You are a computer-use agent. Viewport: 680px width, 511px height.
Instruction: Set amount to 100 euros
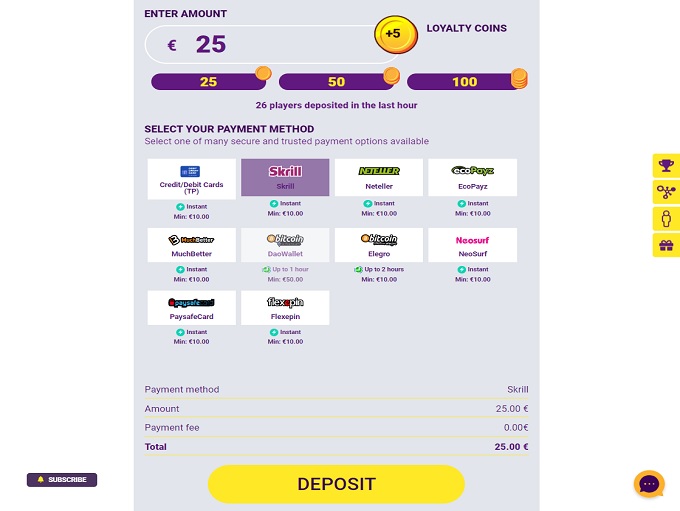(x=464, y=82)
